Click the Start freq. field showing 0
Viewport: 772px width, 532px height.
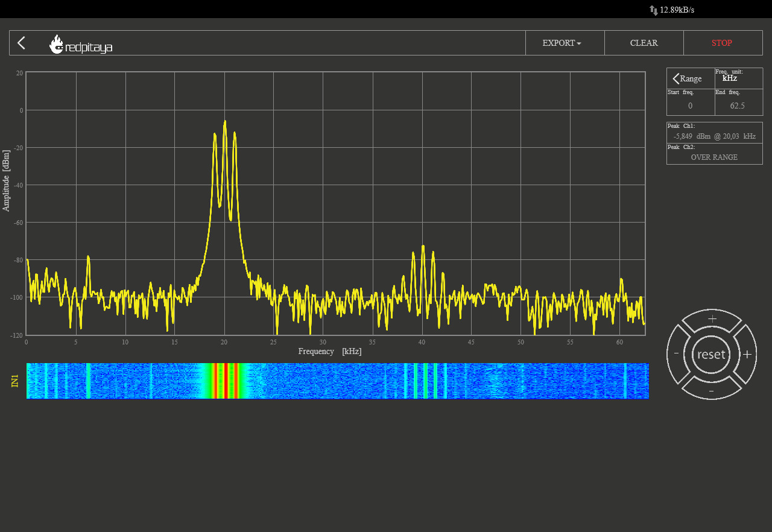(690, 106)
